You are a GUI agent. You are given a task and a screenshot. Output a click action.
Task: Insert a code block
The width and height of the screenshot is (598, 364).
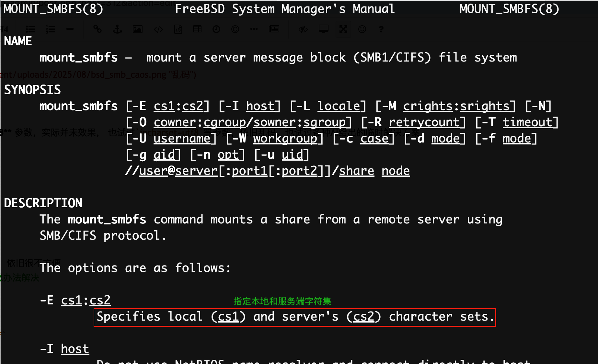[x=178, y=29]
